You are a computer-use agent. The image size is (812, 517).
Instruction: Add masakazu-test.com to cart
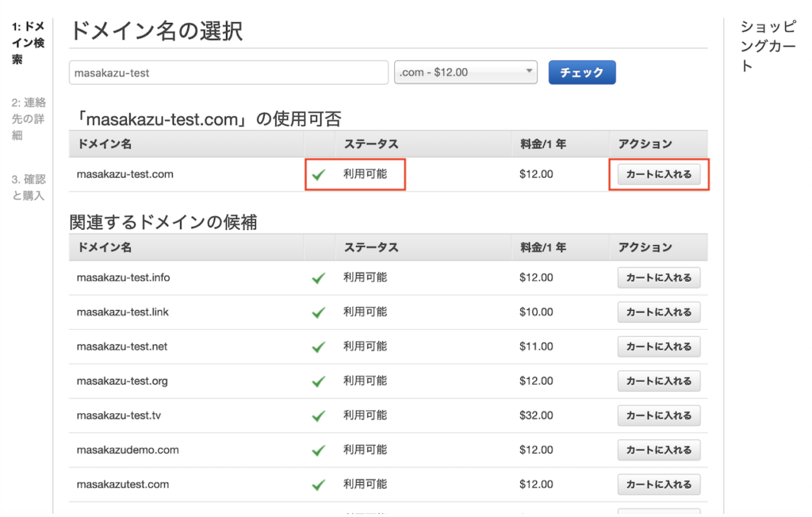[658, 174]
